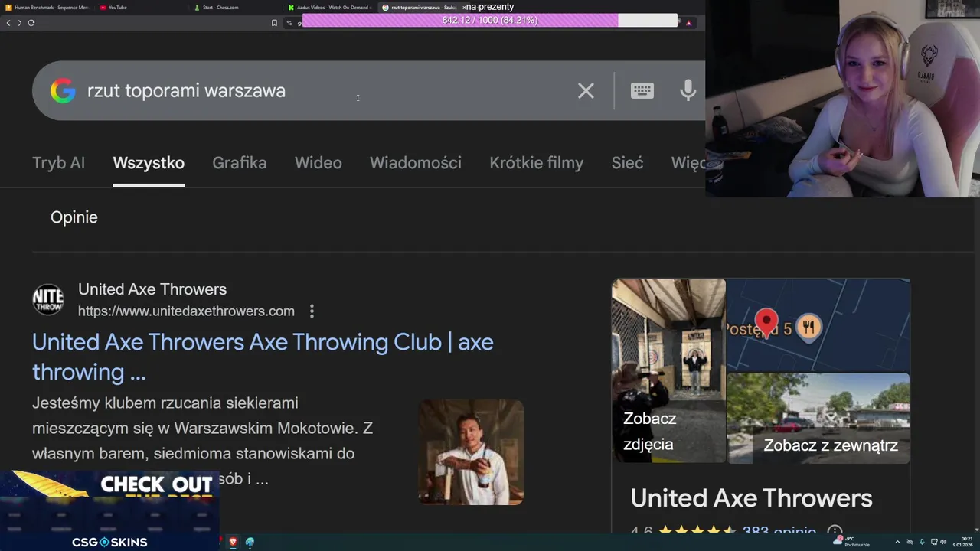Image resolution: width=980 pixels, height=551 pixels.
Task: Clear the search query with the X icon
Action: tap(586, 91)
